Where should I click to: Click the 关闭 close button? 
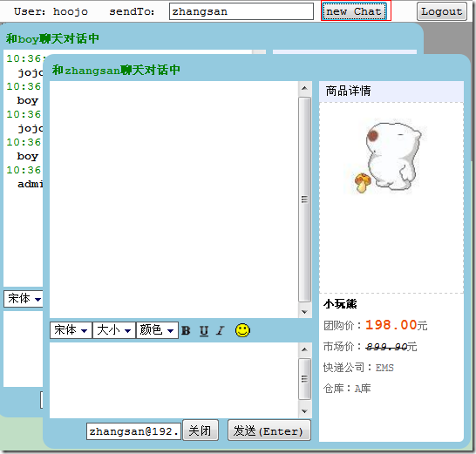(x=201, y=430)
